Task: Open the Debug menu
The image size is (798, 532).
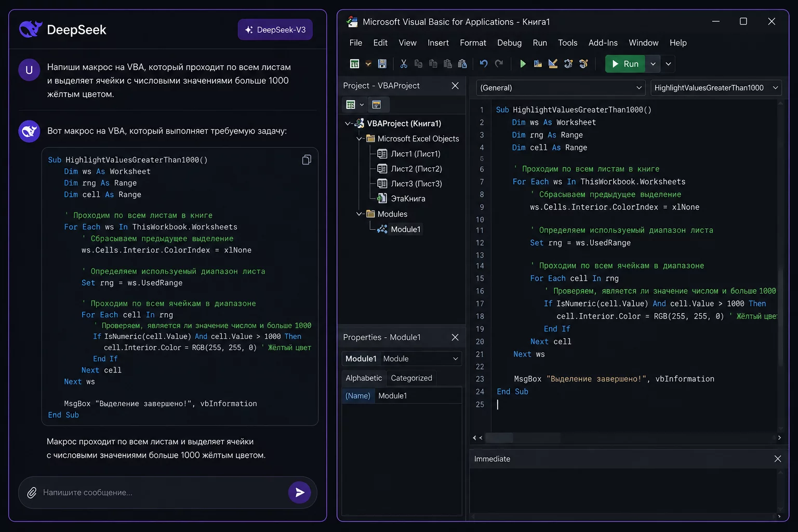Action: (510, 43)
